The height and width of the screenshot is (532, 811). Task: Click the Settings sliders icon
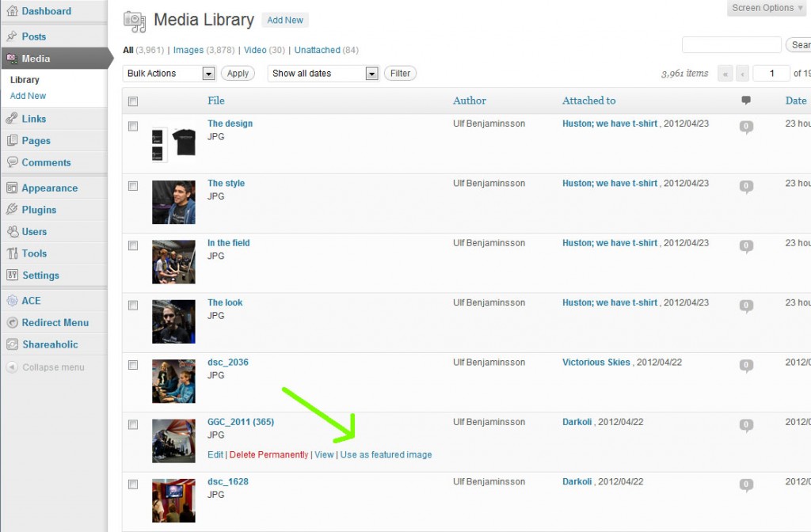pos(12,275)
